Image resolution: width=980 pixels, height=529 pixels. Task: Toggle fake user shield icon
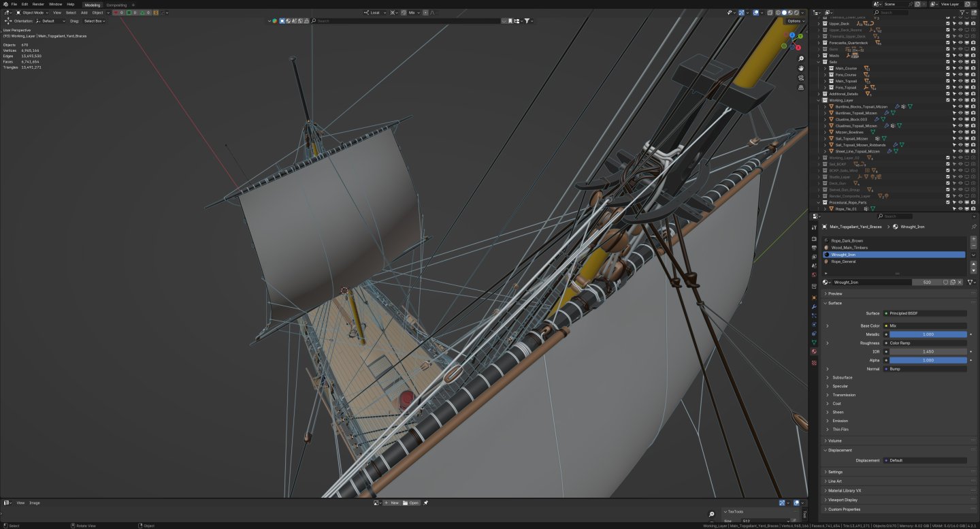(x=945, y=282)
